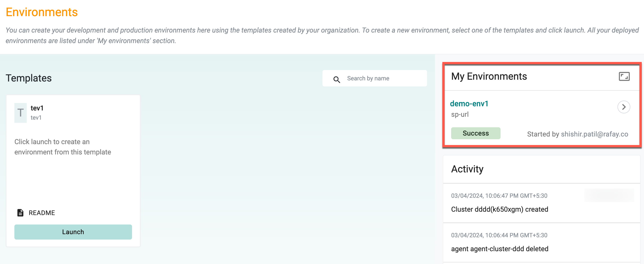Open demo-env1 details with chevron arrow
The width and height of the screenshot is (644, 264).
click(x=624, y=107)
